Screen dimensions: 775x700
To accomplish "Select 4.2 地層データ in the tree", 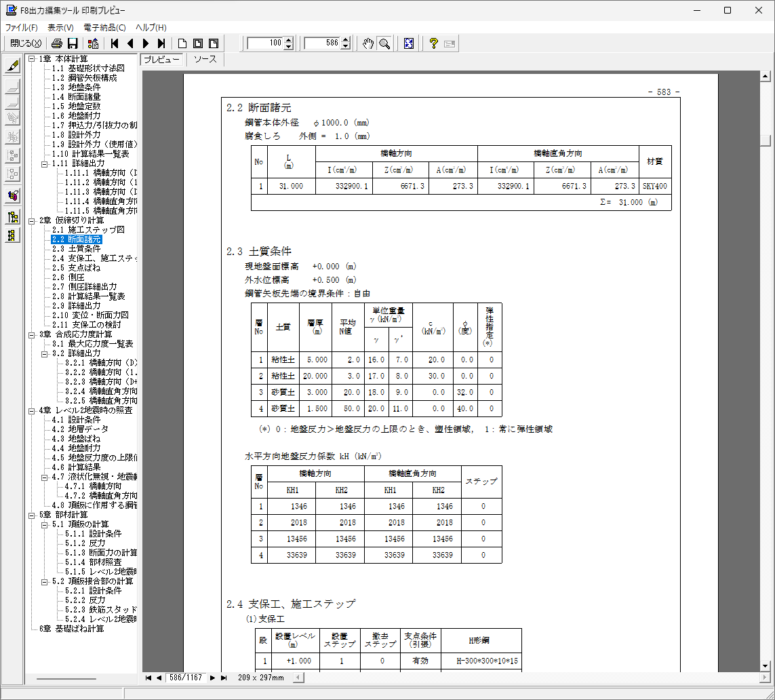I will click(80, 429).
